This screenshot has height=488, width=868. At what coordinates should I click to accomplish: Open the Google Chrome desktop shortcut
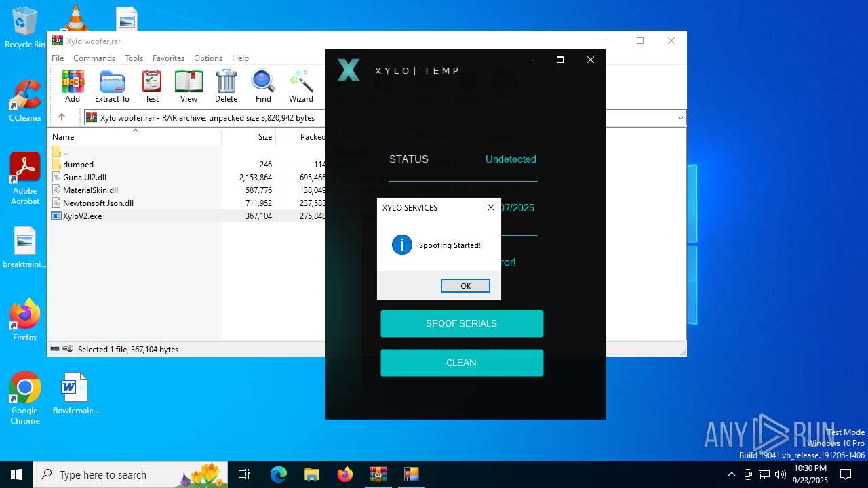(25, 399)
